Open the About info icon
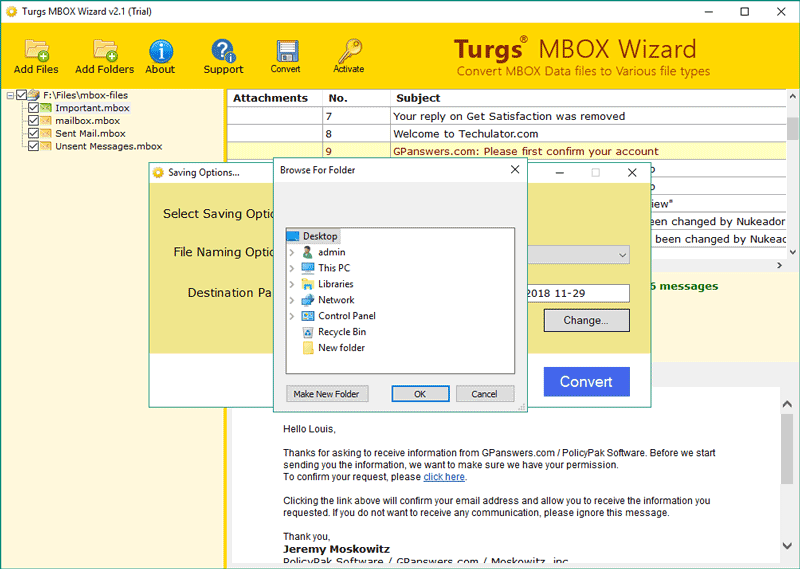Screen dimensions: 800x569 tap(161, 51)
